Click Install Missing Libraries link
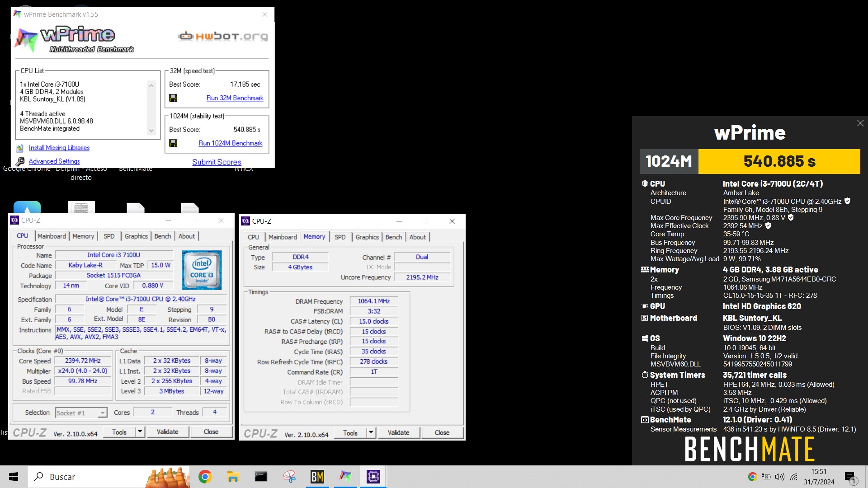Screen dimensions: 868x488 [x=59, y=148]
